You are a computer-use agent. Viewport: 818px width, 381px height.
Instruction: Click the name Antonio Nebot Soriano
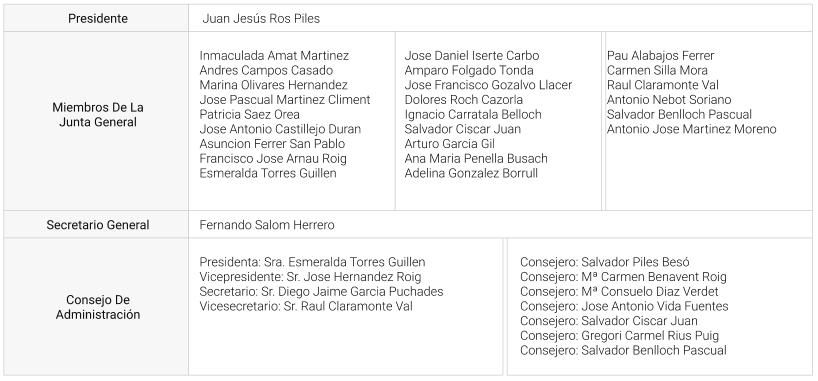pyautogui.click(x=669, y=100)
